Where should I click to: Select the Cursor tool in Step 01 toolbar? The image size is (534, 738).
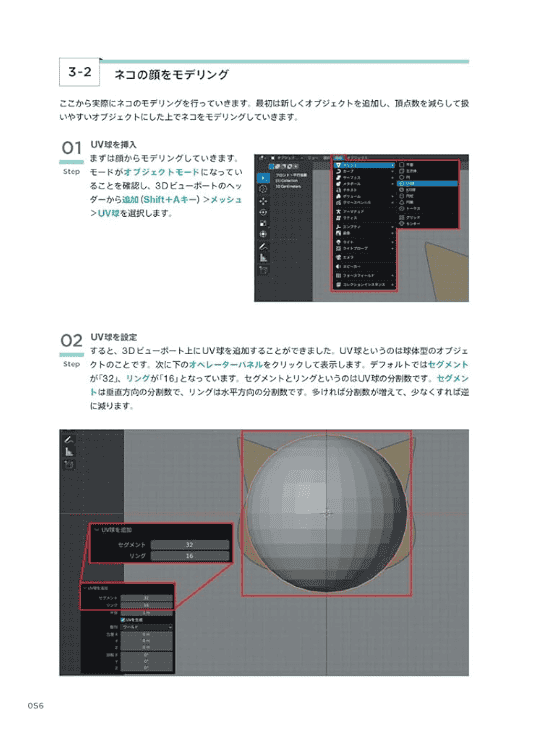[263, 189]
